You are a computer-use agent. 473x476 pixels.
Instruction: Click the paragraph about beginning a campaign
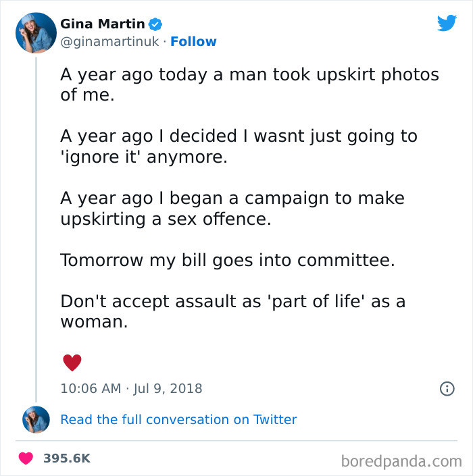pyautogui.click(x=232, y=209)
